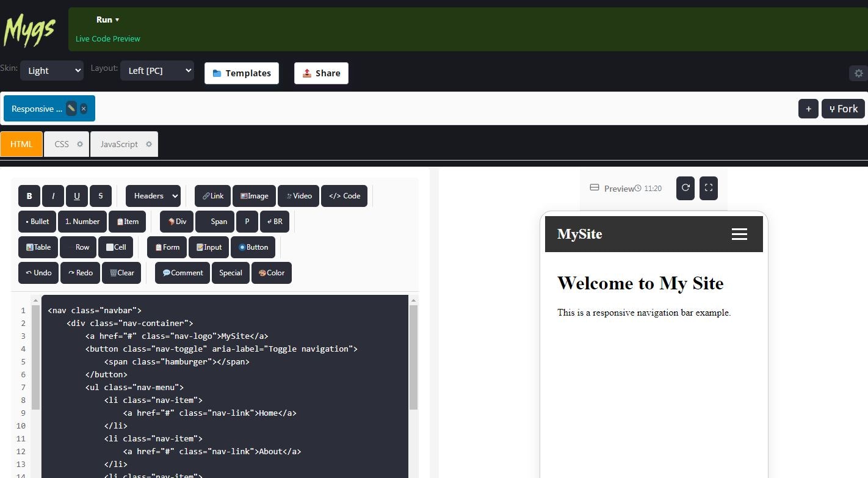Click the code editor scrollbar thumb

click(413, 357)
